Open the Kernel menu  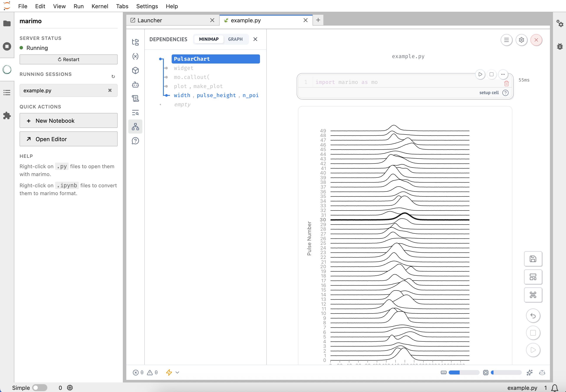[x=100, y=6]
